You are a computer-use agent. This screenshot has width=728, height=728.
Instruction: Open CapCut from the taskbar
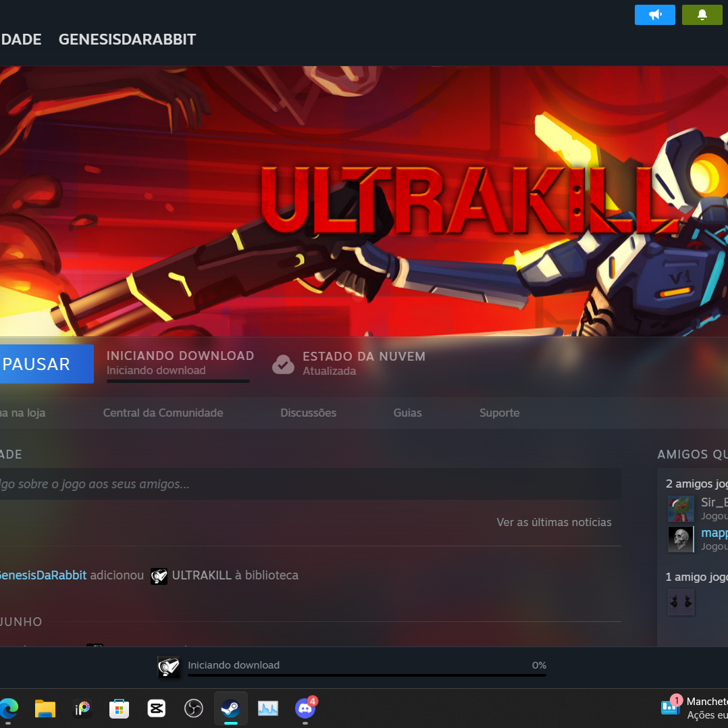coord(157,708)
